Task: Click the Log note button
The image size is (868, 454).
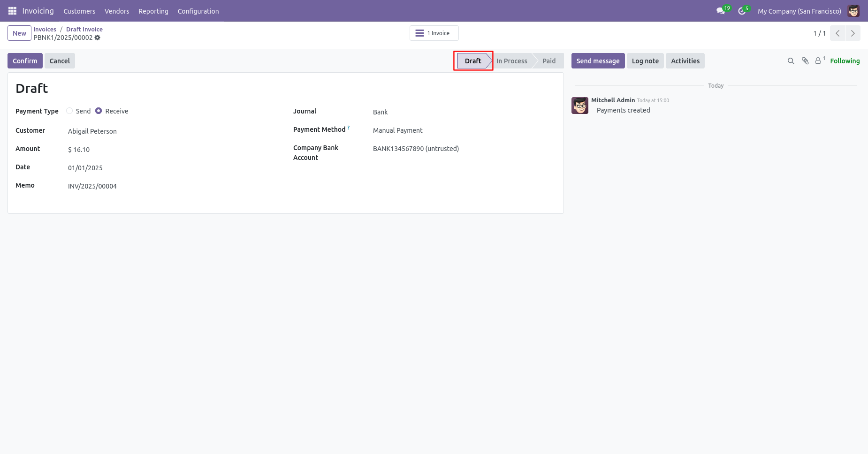Action: [x=645, y=61]
